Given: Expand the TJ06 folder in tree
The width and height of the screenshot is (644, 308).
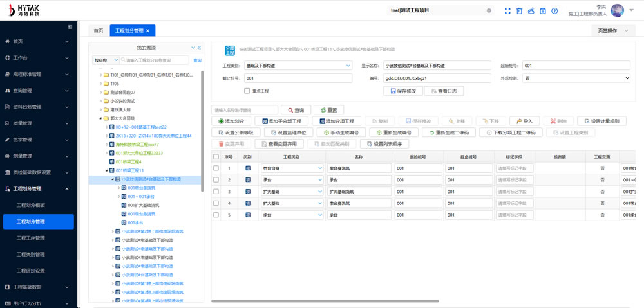Looking at the screenshot, I should click(100, 84).
